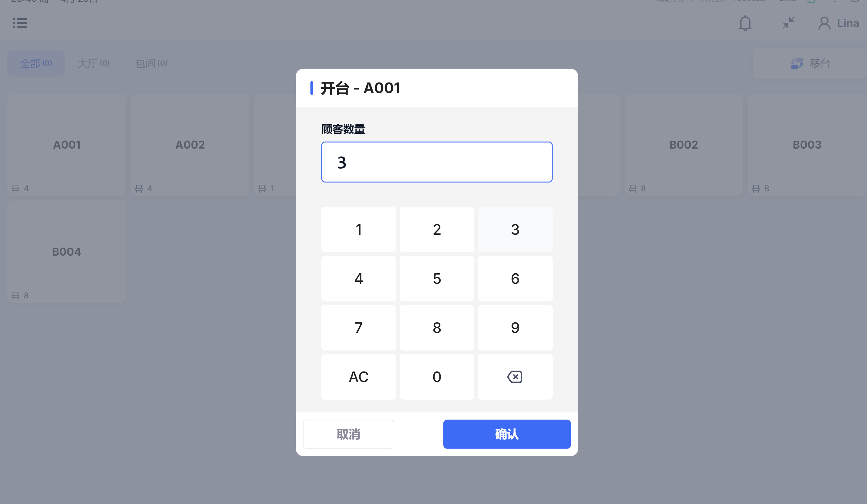Tap keypad digit 0
Viewport: 867px width, 504px height.
coord(437,377)
